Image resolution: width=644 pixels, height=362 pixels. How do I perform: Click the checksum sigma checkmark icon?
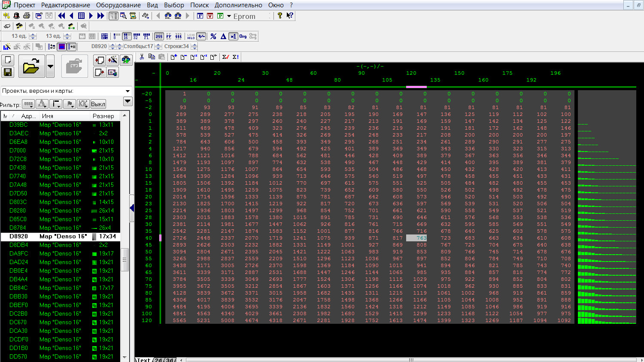tap(226, 57)
